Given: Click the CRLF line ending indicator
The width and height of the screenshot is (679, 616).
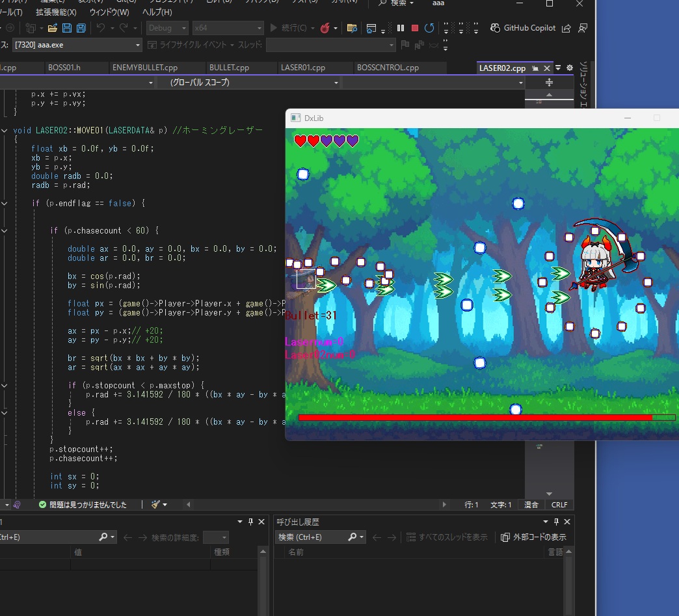Looking at the screenshot, I should click(559, 505).
